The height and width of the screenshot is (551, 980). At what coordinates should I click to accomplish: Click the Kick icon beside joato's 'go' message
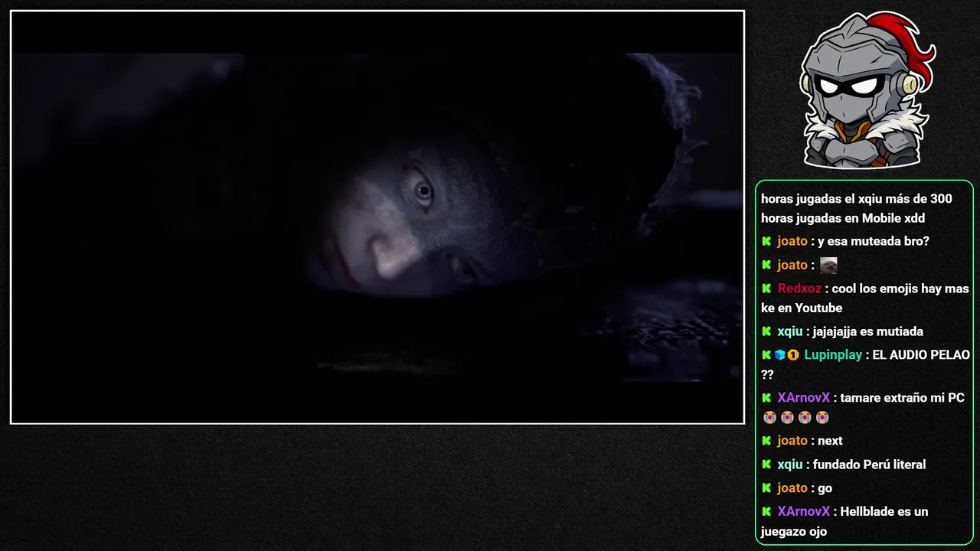766,488
